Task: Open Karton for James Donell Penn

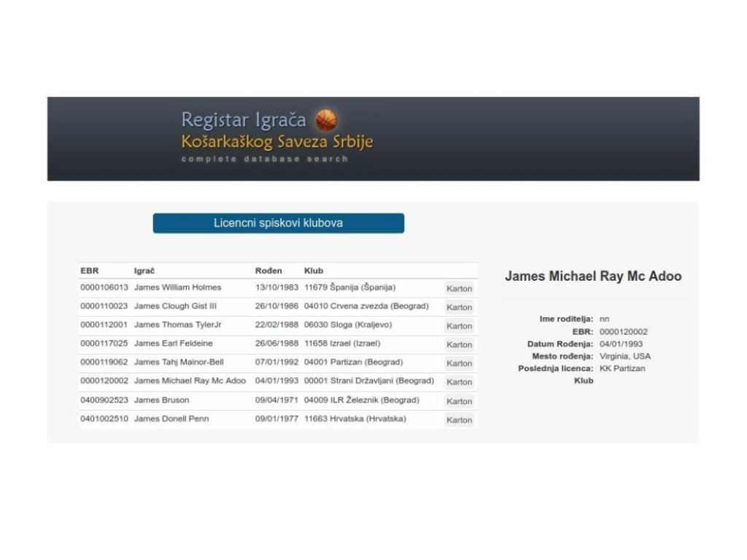Action: tap(459, 420)
